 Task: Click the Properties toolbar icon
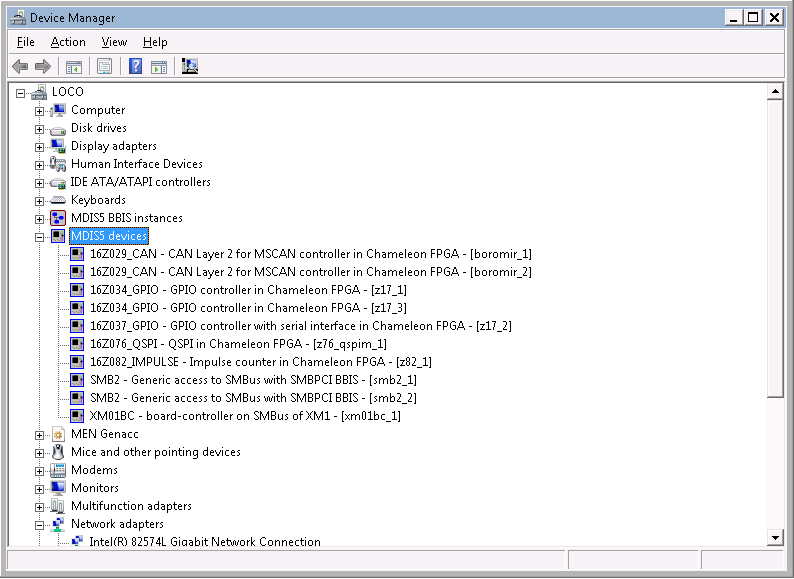point(104,67)
